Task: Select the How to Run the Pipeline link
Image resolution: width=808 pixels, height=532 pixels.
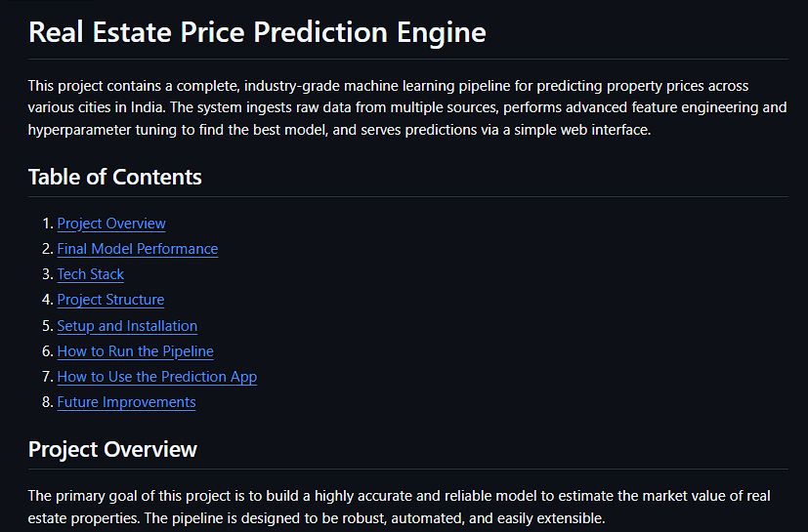Action: pos(135,351)
